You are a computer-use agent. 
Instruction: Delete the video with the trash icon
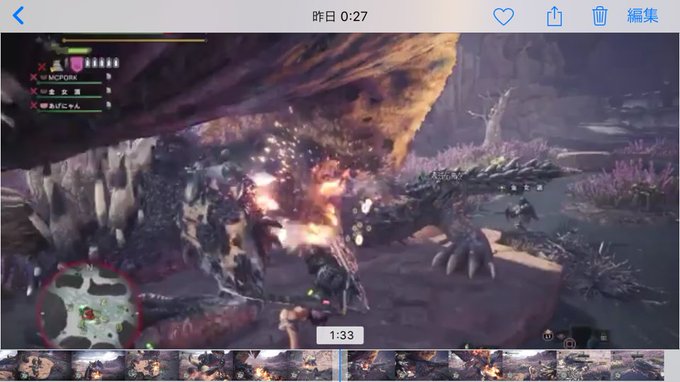(599, 16)
